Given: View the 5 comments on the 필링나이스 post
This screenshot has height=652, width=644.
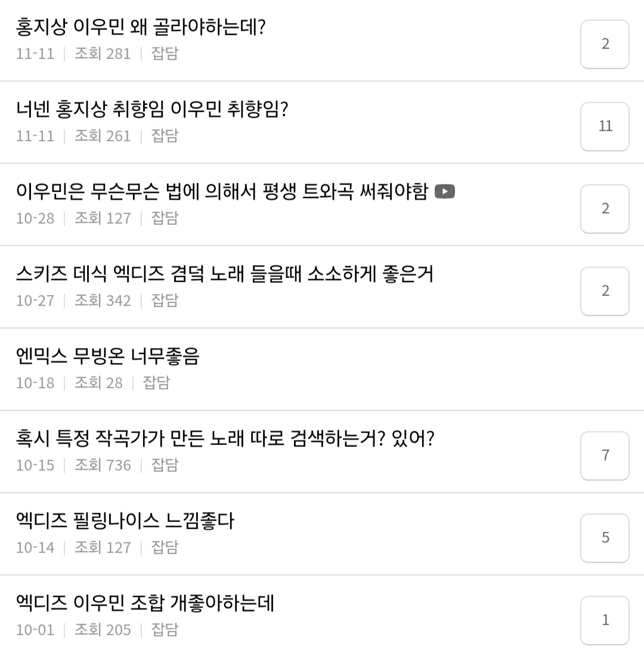Looking at the screenshot, I should (x=605, y=538).
